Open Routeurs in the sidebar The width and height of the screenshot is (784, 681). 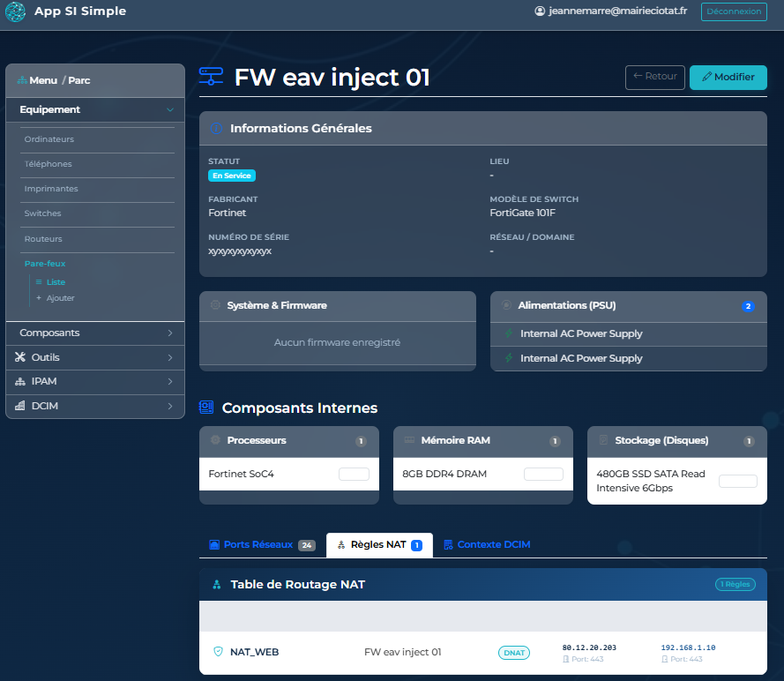coord(43,239)
